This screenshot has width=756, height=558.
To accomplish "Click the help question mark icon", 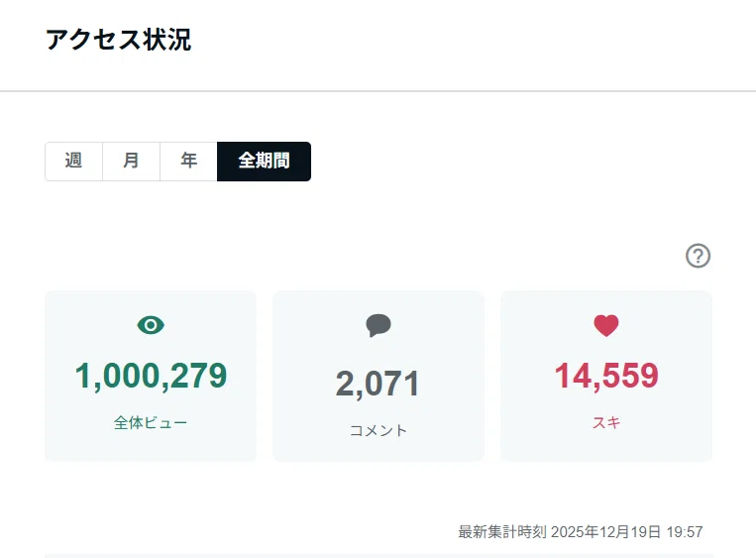I will (x=698, y=256).
